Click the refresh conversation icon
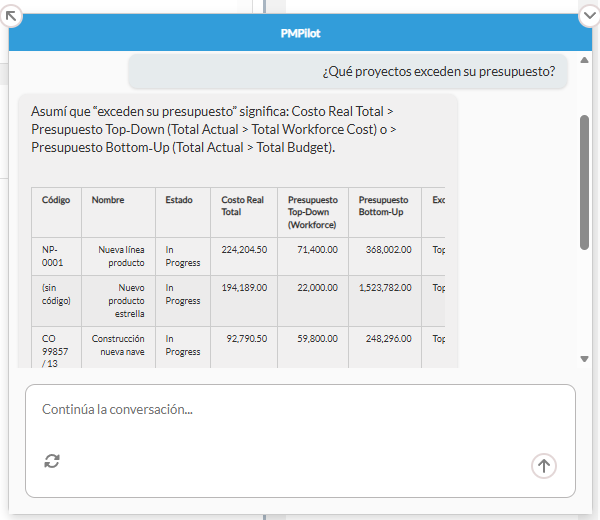 pos(52,460)
